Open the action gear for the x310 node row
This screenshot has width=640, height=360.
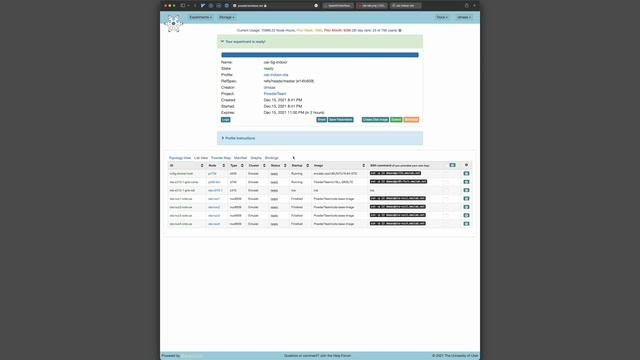coord(466,190)
